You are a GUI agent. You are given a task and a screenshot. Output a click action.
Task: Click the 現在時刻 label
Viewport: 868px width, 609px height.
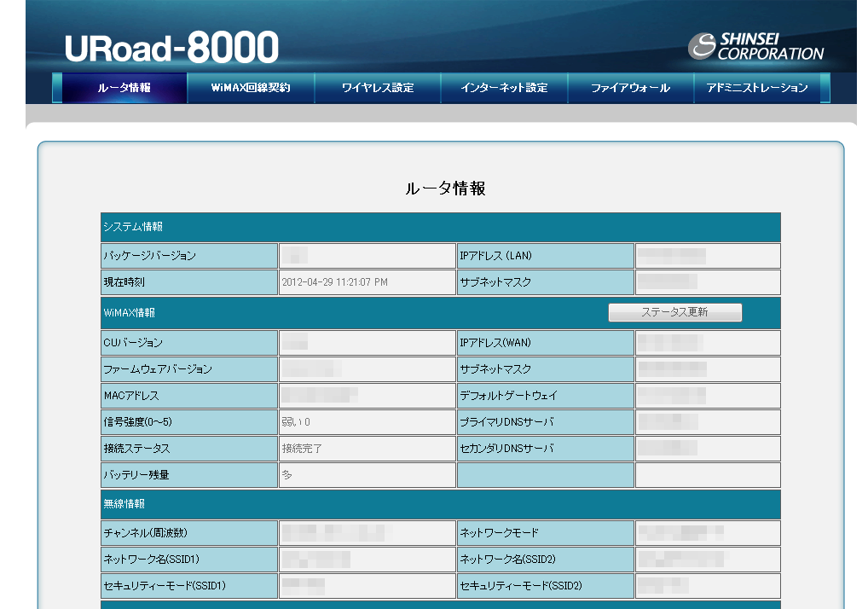point(124,282)
